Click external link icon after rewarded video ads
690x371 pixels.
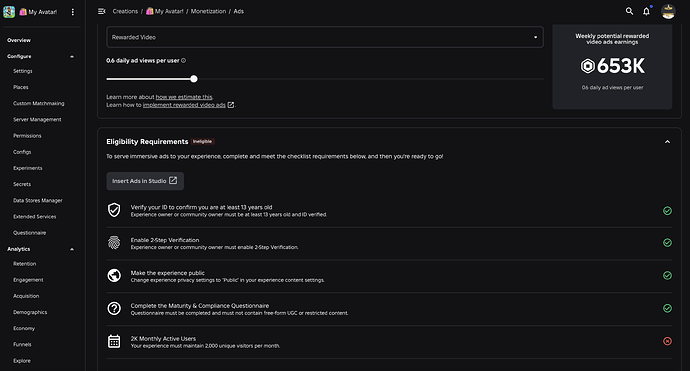pyautogui.click(x=231, y=105)
